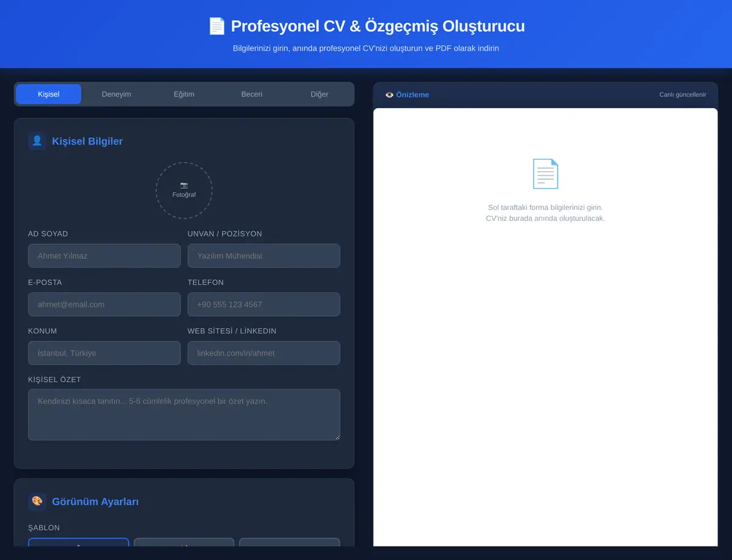Click the KONUM label
732x560 pixels.
pyautogui.click(x=43, y=331)
